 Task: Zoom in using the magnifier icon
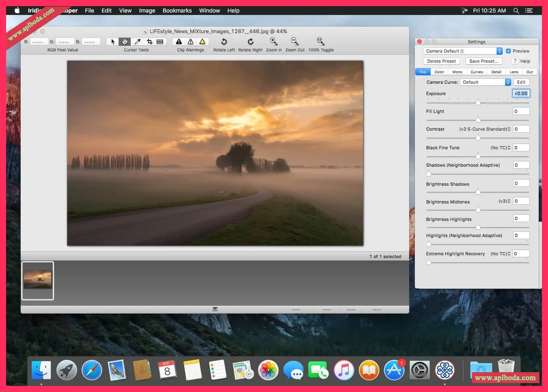pos(274,41)
